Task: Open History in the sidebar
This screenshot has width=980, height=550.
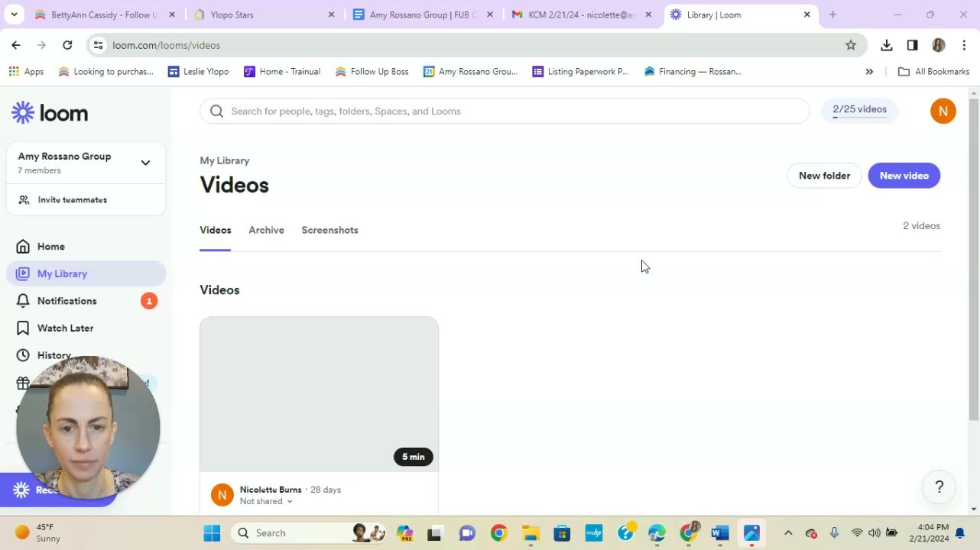Action: pyautogui.click(x=54, y=355)
